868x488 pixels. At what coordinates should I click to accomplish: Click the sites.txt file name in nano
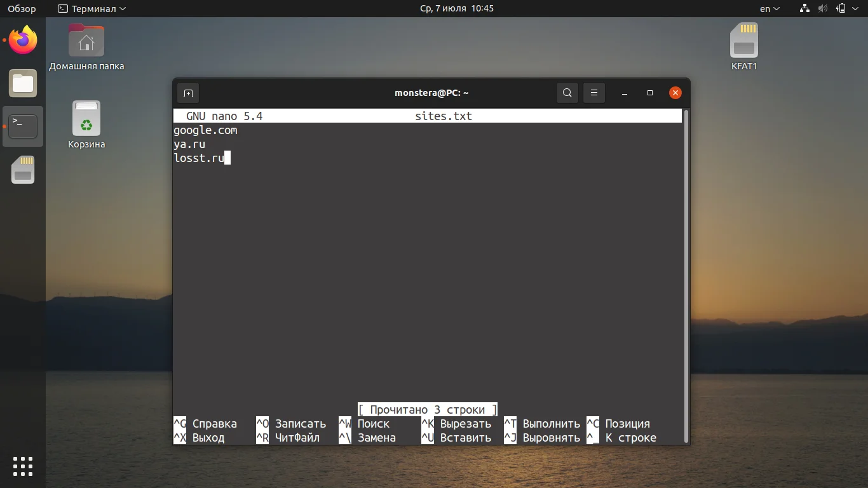(x=444, y=116)
